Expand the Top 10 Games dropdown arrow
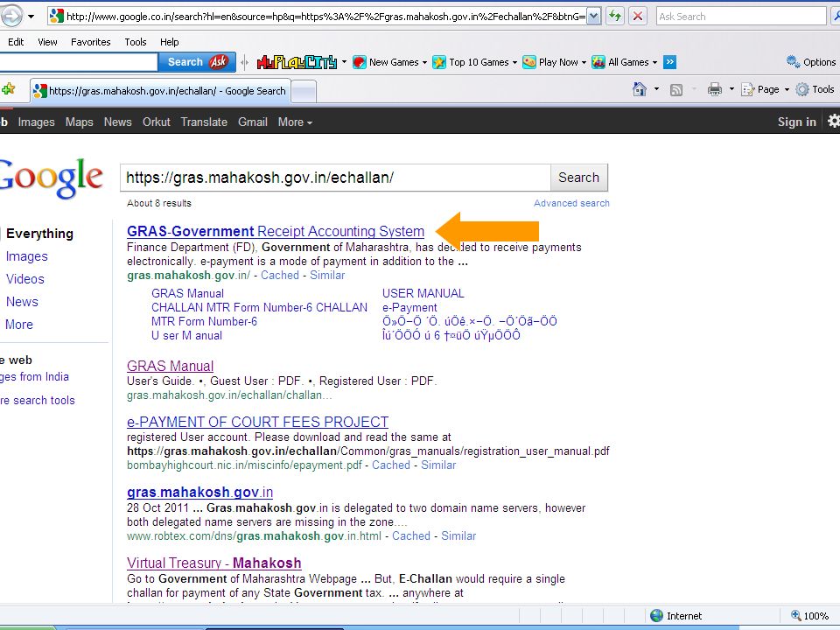This screenshot has width=840, height=630. pyautogui.click(x=514, y=63)
